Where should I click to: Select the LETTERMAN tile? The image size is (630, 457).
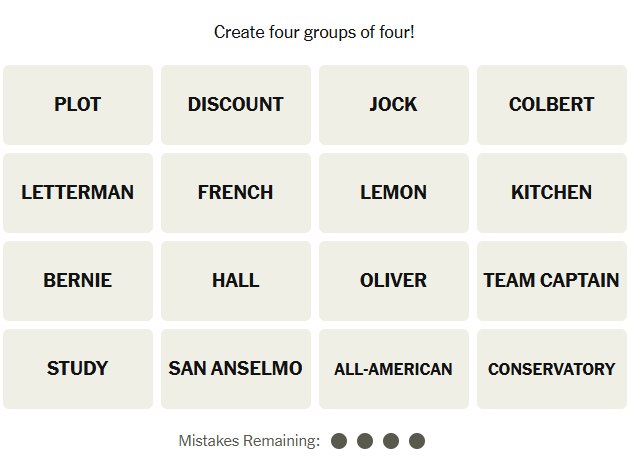78,193
